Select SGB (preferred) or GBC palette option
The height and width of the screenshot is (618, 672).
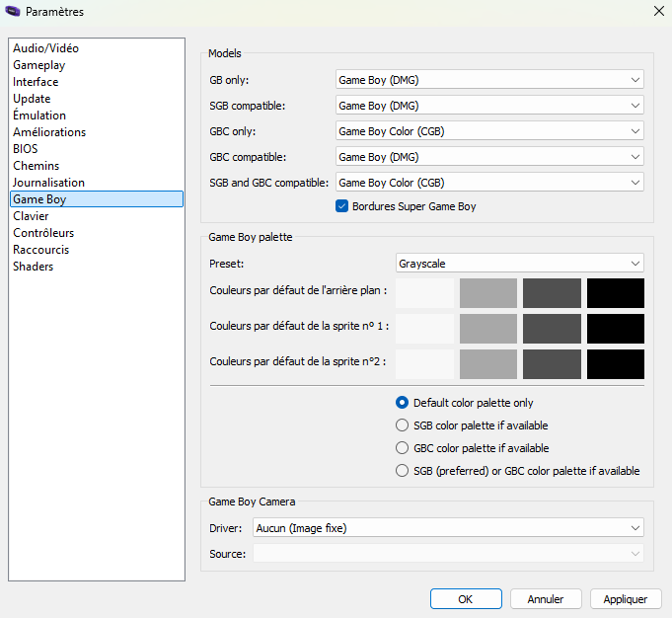(402, 471)
